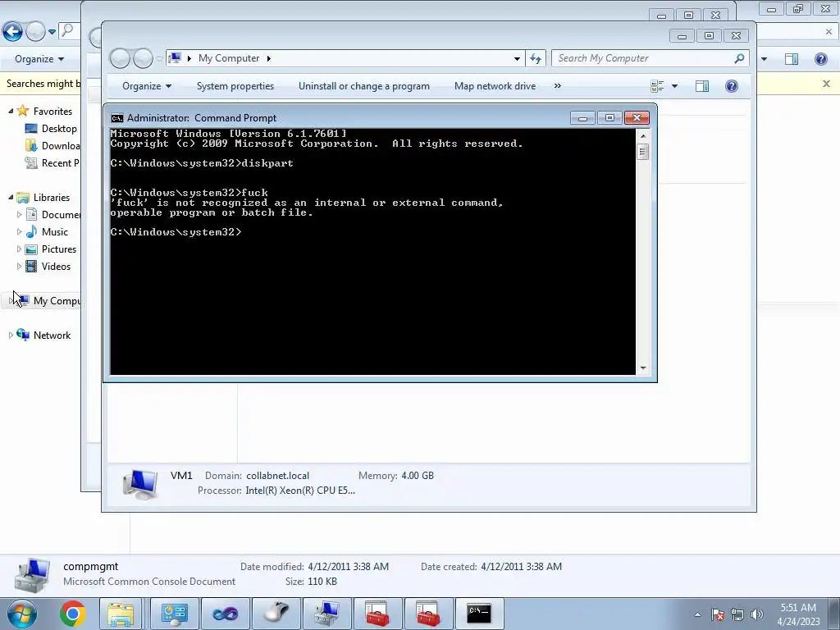Image resolution: width=840 pixels, height=630 pixels.
Task: Open the taskbar clock showing 5:51 AM
Action: 798,614
